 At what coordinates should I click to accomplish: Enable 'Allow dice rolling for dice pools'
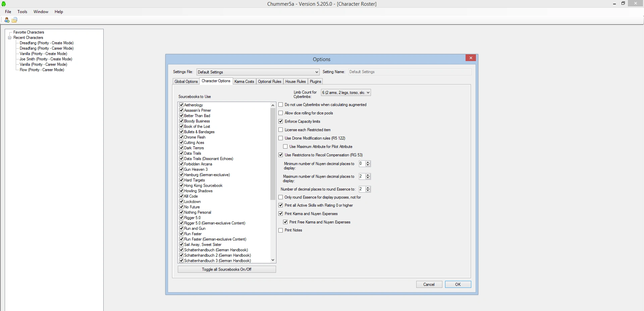pos(281,113)
